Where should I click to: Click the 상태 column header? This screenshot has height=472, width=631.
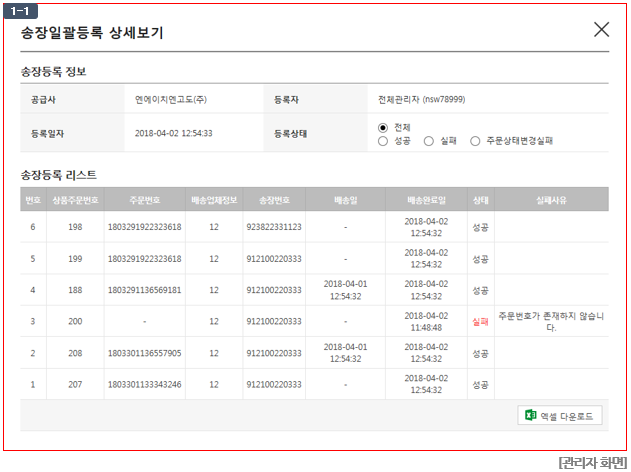pos(480,200)
